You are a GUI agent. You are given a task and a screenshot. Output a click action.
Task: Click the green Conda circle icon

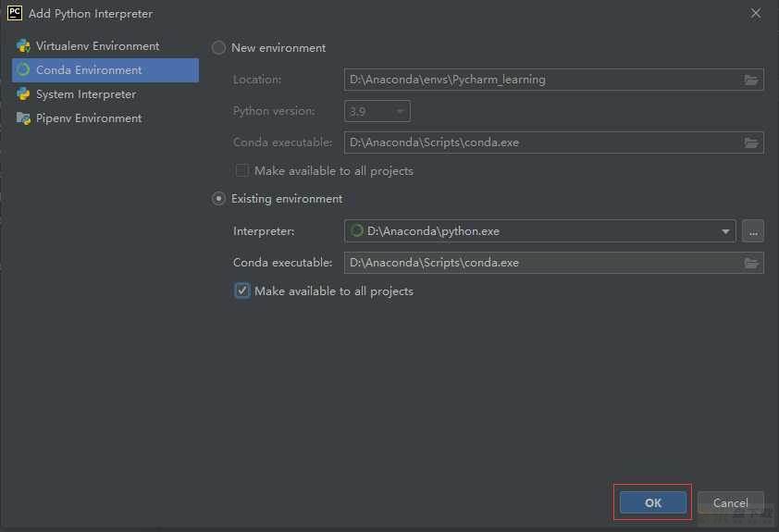coord(23,69)
